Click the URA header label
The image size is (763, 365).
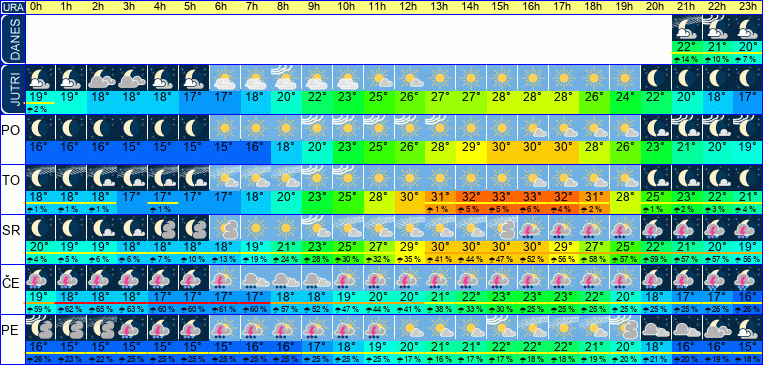tap(13, 7)
